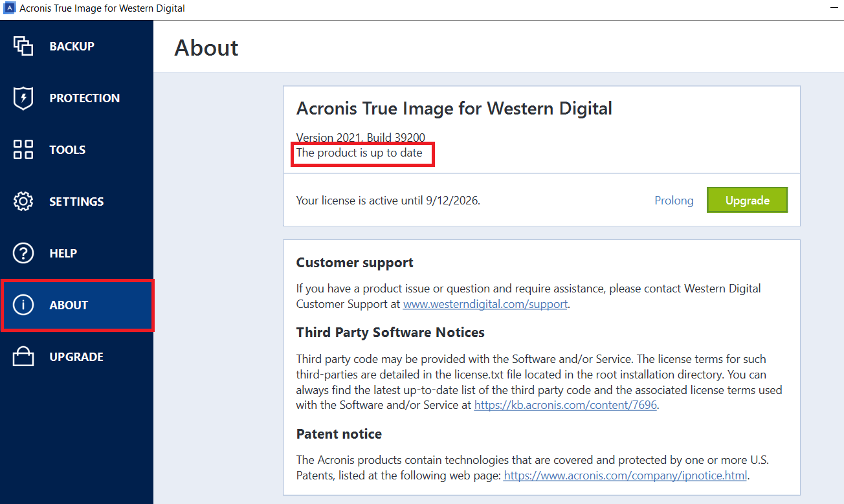Click the green Upgrade button
This screenshot has width=844, height=504.
coord(747,200)
